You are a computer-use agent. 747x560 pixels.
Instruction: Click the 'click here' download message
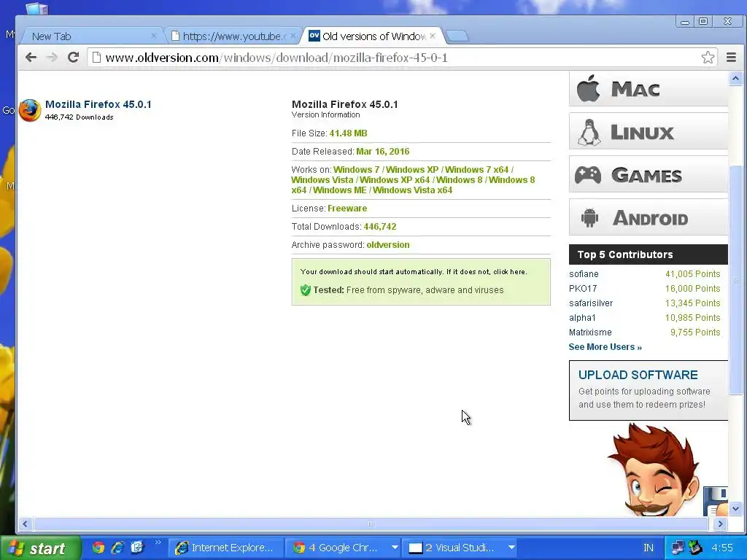(x=509, y=272)
